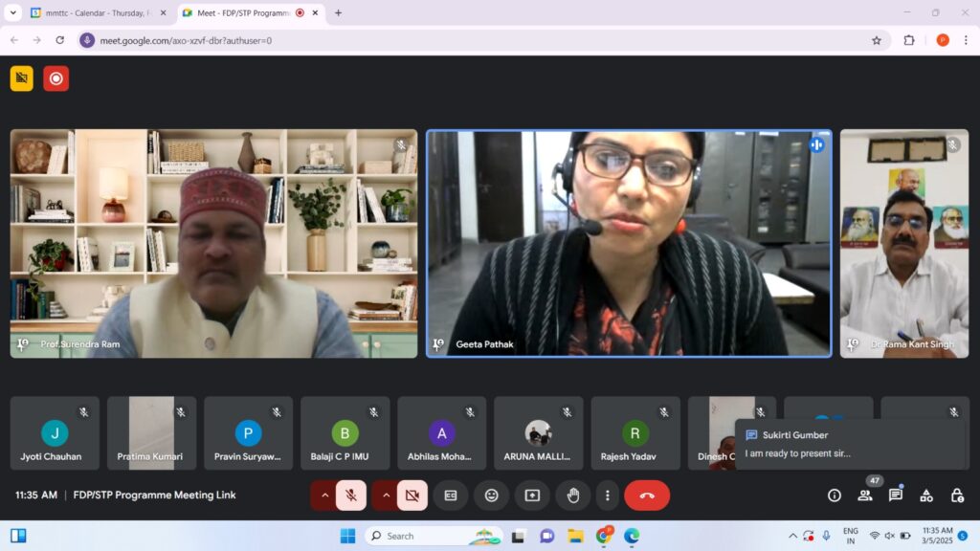Expand video settings arrow beside camera
980x551 pixels.
point(386,496)
